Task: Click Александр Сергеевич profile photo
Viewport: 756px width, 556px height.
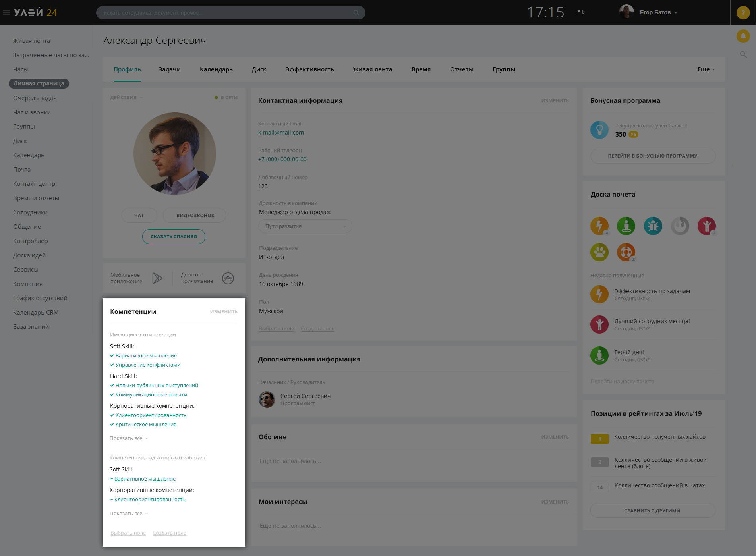Action: point(175,154)
